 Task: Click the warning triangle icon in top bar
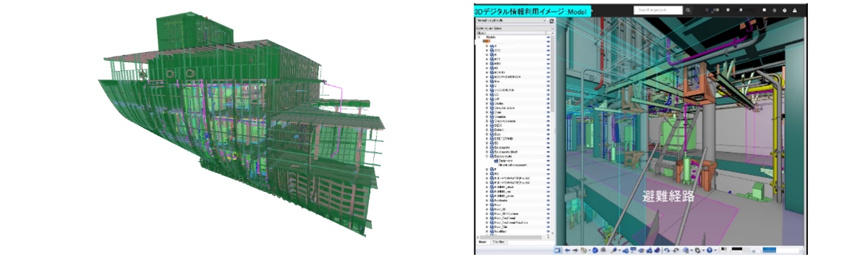[795, 11]
